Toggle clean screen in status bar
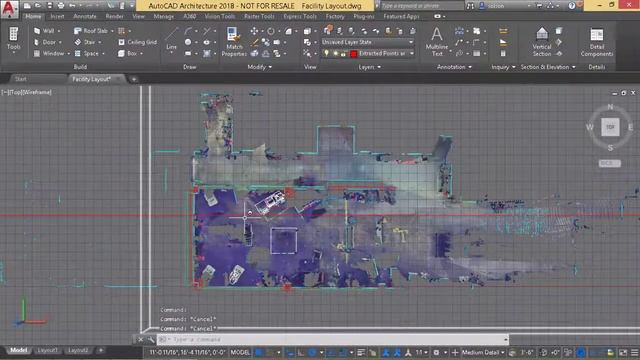 [623, 352]
